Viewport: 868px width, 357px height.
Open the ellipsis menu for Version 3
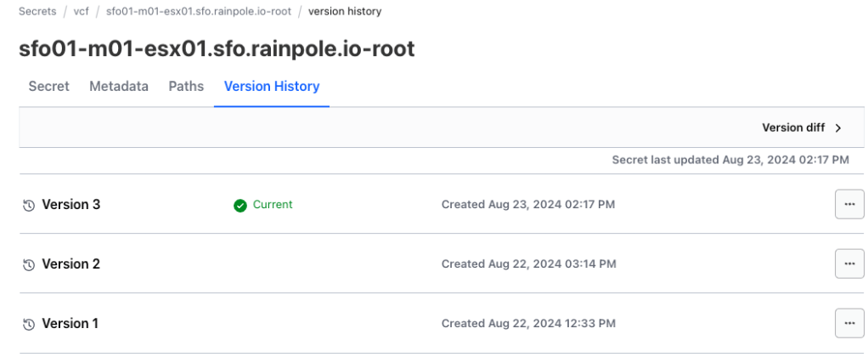(848, 204)
